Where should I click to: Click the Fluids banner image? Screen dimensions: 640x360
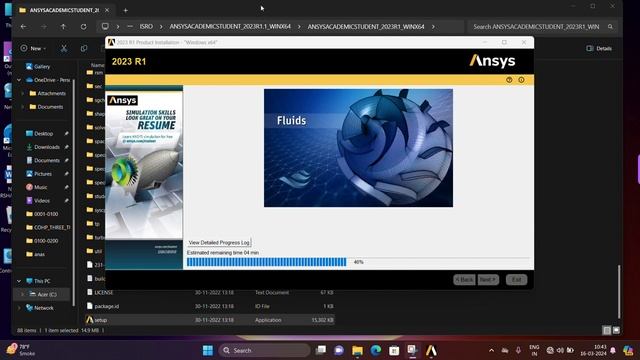tap(358, 148)
